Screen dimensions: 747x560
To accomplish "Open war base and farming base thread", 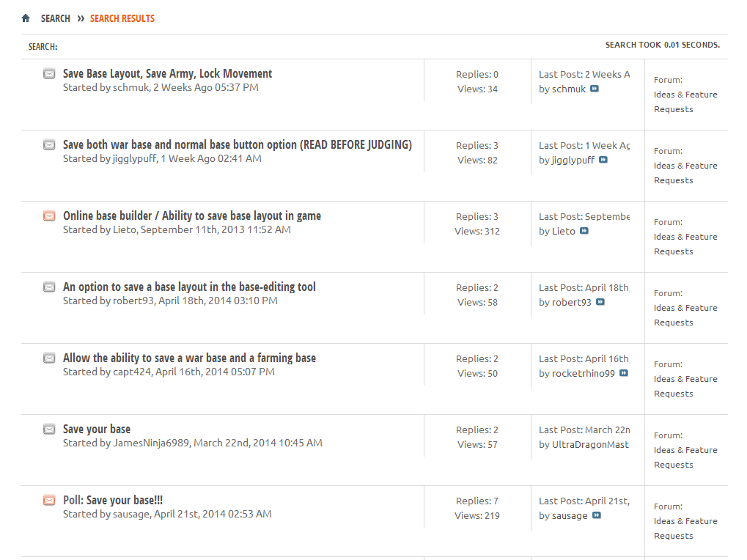I will pos(189,358).
